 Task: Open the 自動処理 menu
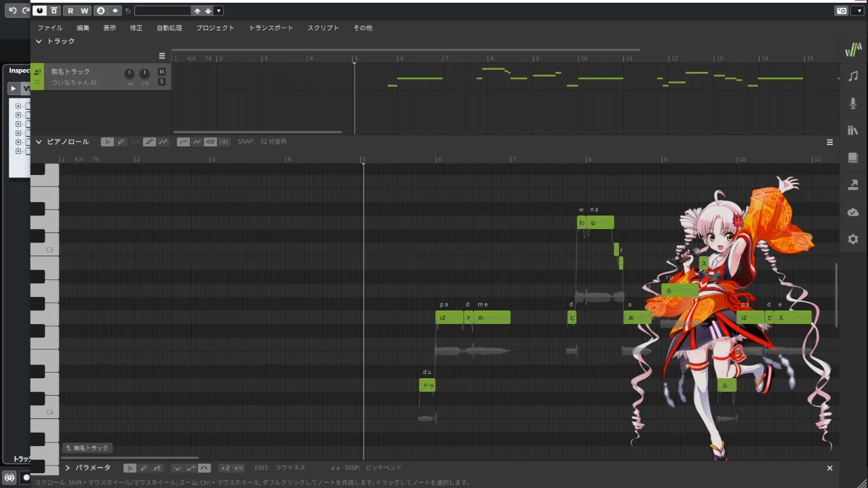pyautogui.click(x=169, y=28)
